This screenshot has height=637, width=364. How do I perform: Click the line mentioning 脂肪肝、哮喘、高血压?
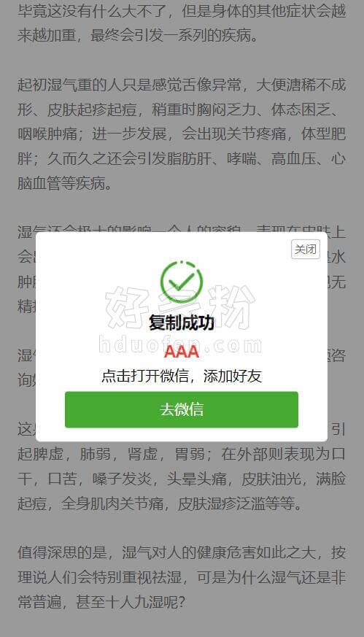[x=182, y=159]
